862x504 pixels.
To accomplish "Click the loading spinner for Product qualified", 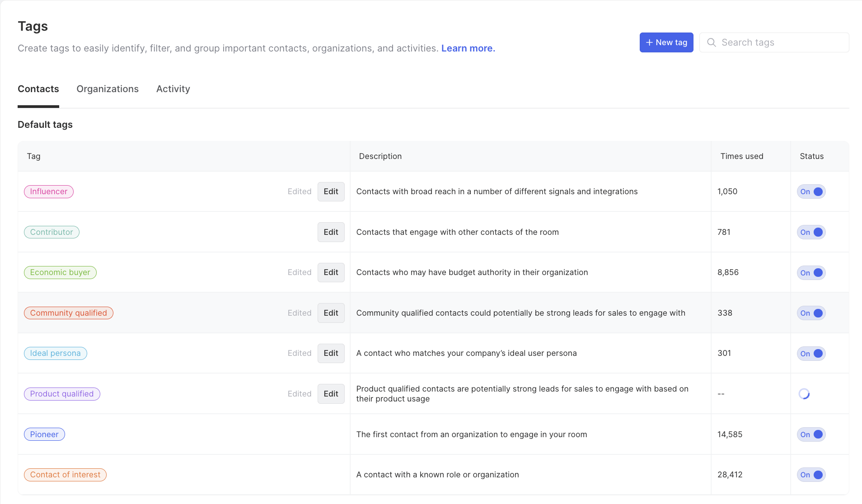I will (804, 394).
